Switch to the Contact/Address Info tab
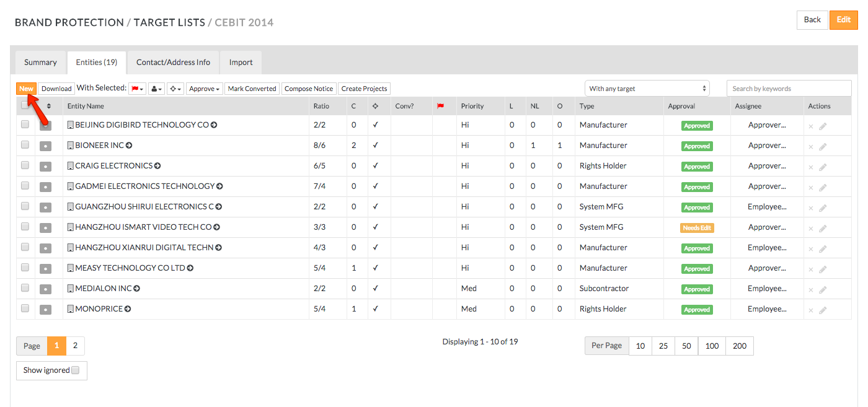 click(x=173, y=63)
